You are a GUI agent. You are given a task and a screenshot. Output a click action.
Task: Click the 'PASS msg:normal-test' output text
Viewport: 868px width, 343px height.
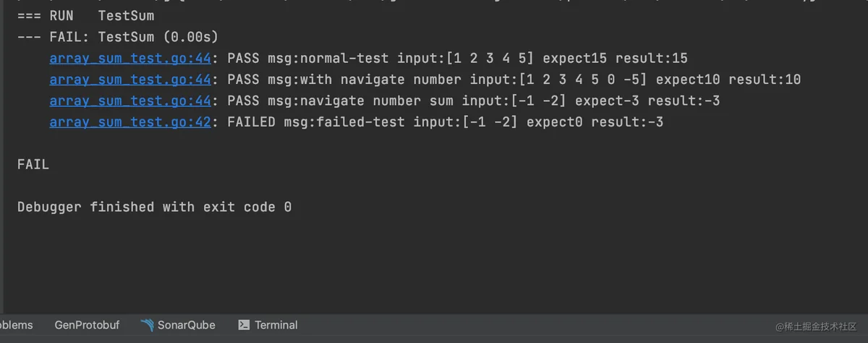click(307, 58)
